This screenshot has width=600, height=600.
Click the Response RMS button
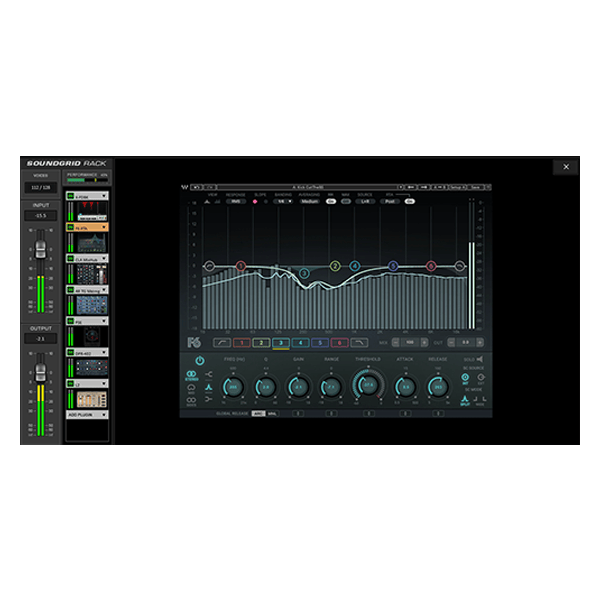click(x=236, y=201)
